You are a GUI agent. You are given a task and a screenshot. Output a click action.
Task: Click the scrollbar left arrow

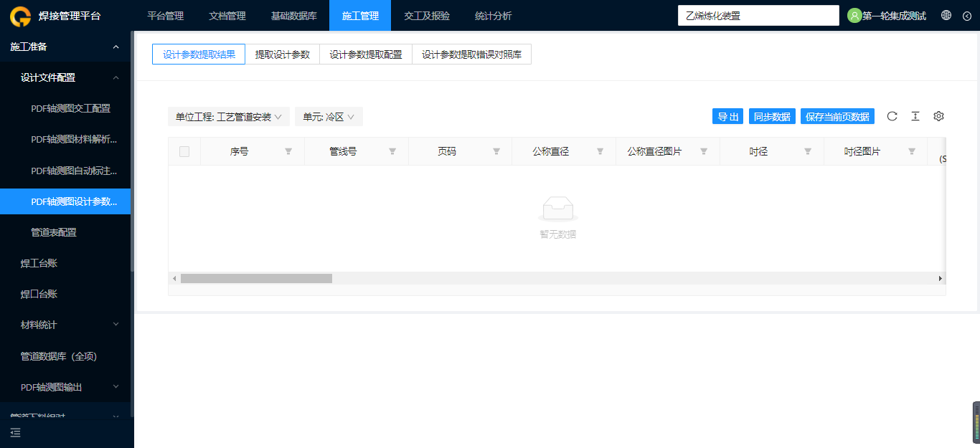174,278
